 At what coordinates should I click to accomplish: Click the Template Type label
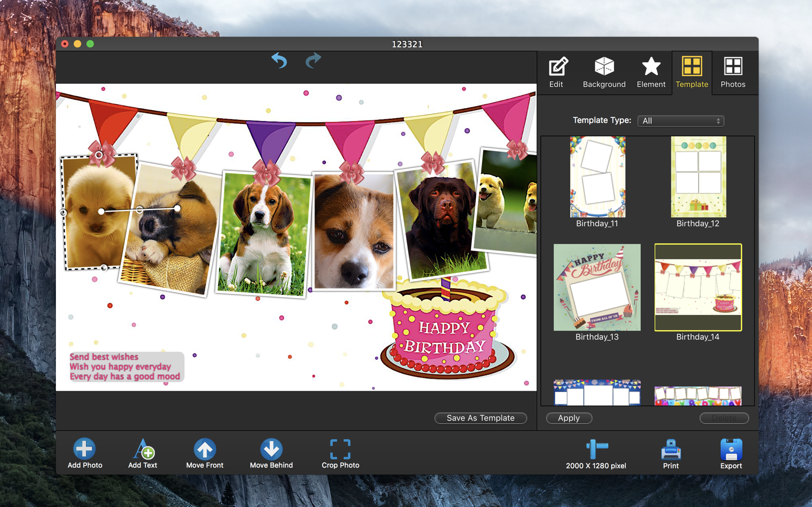(x=602, y=120)
